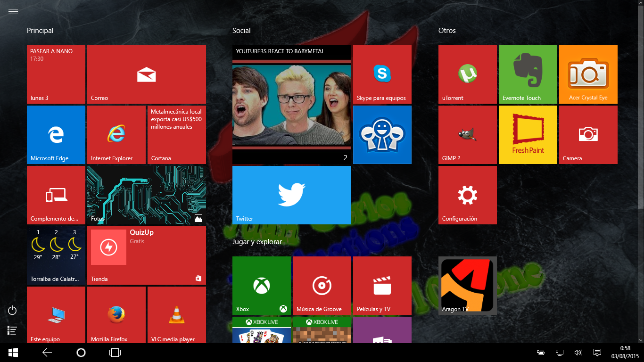This screenshot has width=644, height=362.
Task: Click the Power button icon
Action: click(13, 310)
